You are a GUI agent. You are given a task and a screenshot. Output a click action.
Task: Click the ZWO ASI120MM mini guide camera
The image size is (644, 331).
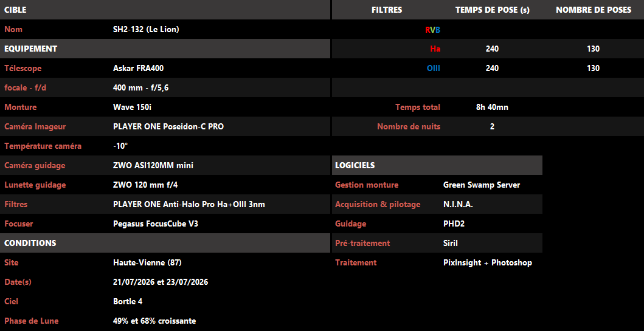pyautogui.click(x=153, y=166)
